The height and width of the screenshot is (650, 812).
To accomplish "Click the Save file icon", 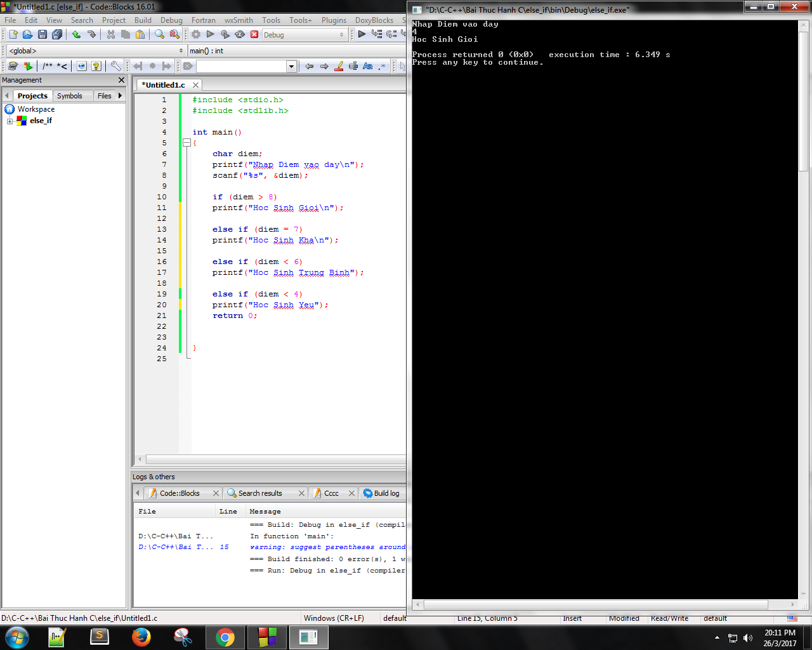I will point(43,34).
